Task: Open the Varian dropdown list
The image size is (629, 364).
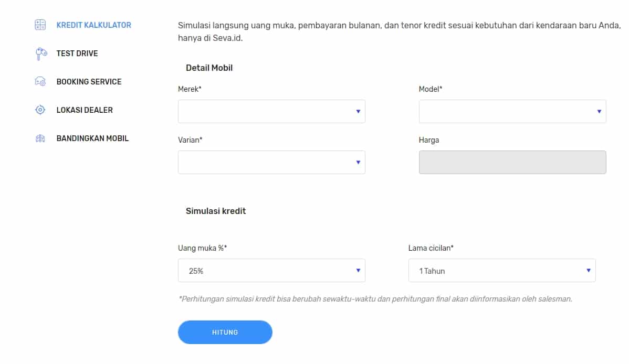Action: (x=271, y=163)
